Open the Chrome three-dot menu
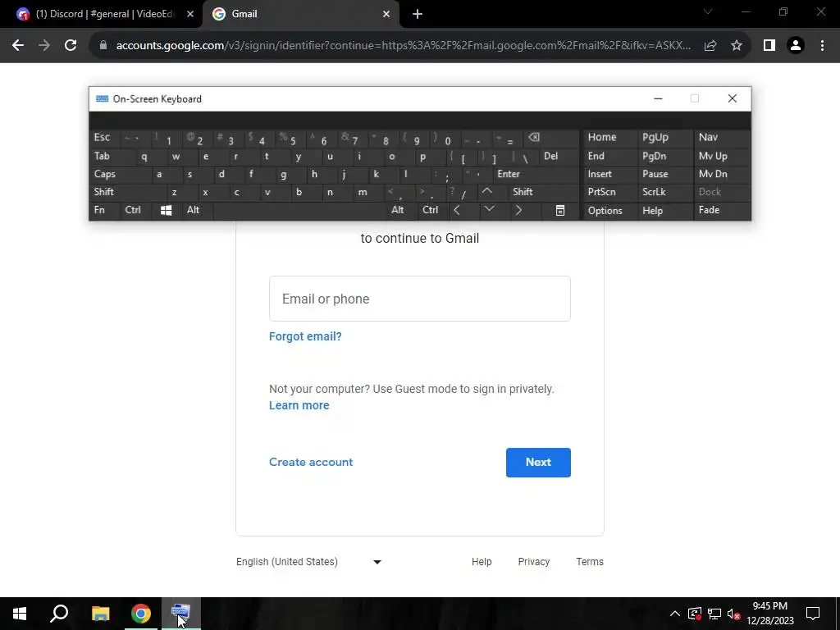The height and width of the screenshot is (630, 840). (822, 46)
